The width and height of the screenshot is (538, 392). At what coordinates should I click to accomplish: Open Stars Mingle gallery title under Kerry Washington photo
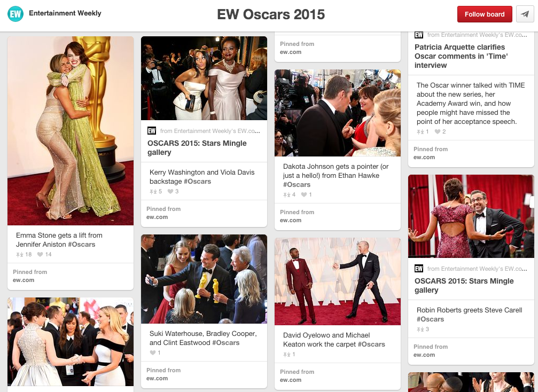(x=197, y=148)
